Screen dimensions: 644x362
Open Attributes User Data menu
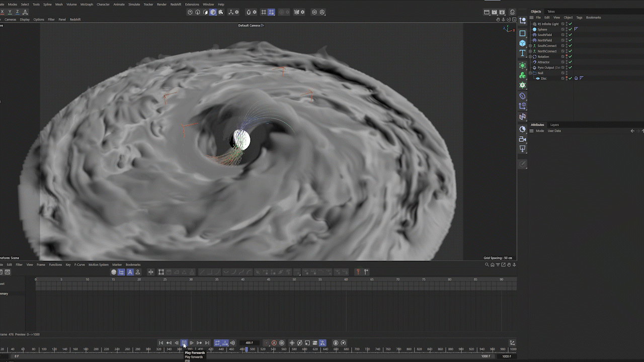point(554,131)
